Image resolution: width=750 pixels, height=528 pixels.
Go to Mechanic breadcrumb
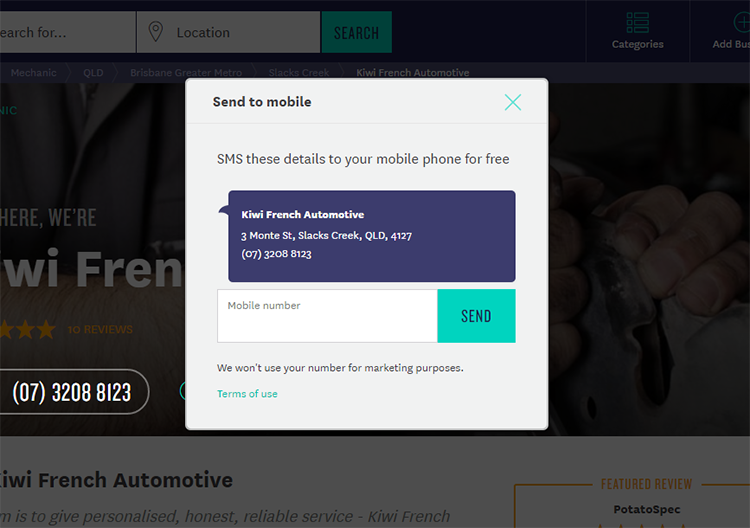click(33, 73)
